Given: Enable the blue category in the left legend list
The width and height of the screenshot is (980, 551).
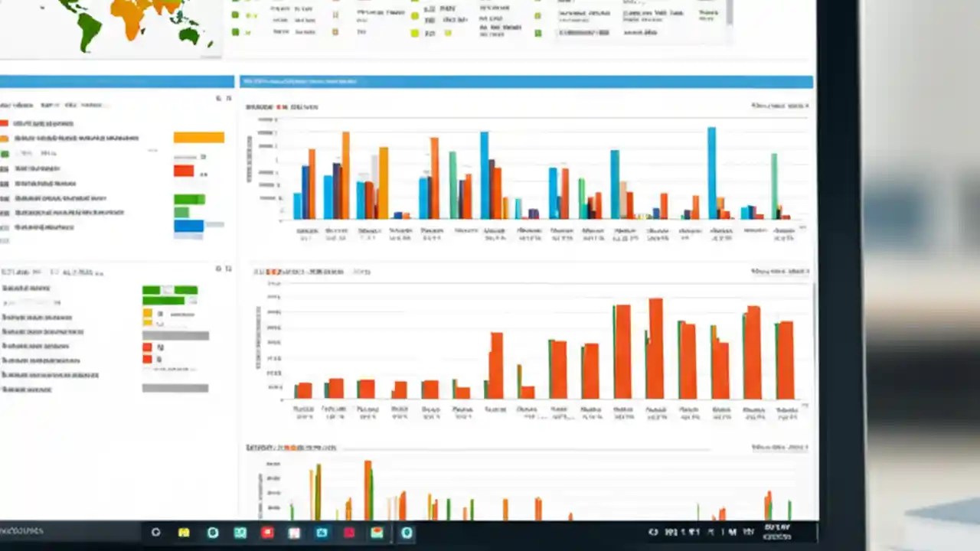Looking at the screenshot, I should [6, 227].
